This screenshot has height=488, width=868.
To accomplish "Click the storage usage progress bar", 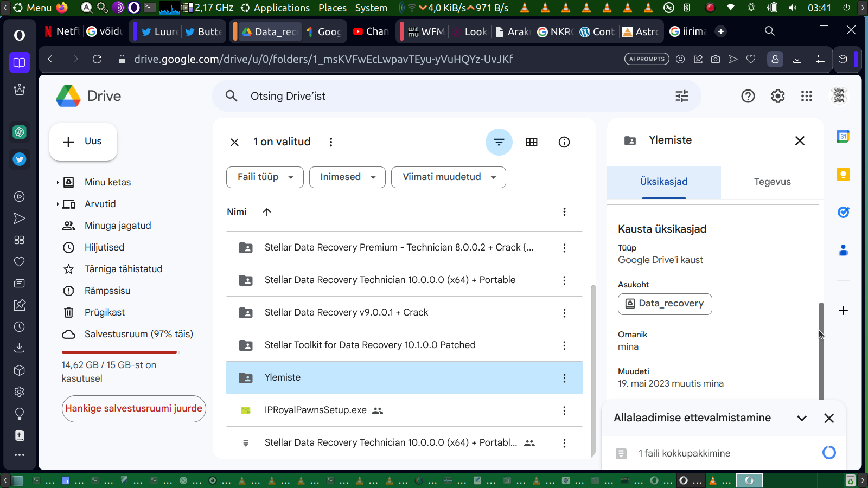I will tap(120, 352).
